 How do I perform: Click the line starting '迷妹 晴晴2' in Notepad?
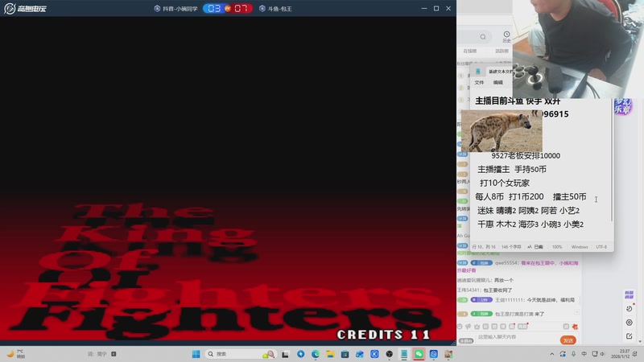point(528,211)
